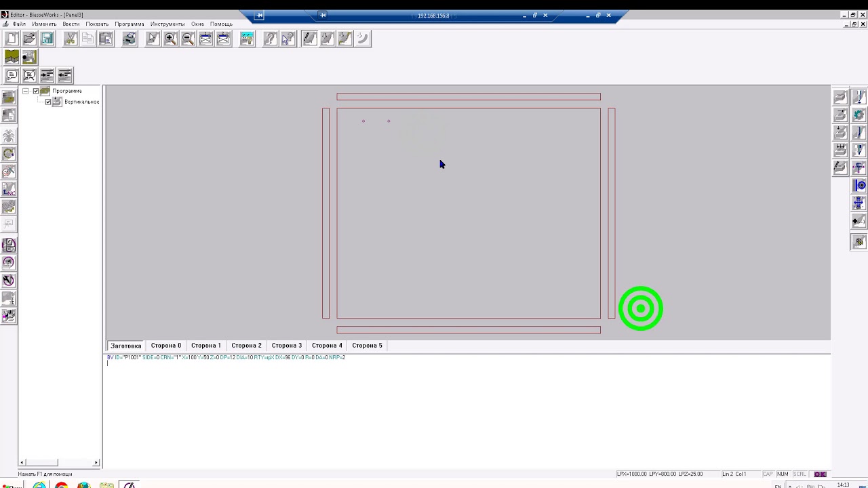Viewport: 868px width, 488px height.
Task: Click the fit-view icon labeled 1
Action: coord(205,39)
